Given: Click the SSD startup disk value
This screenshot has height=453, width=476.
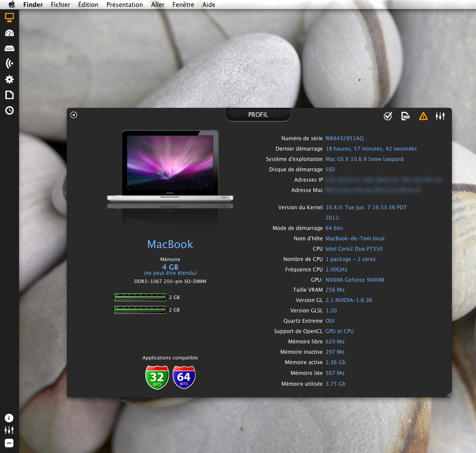Looking at the screenshot, I should pos(330,169).
